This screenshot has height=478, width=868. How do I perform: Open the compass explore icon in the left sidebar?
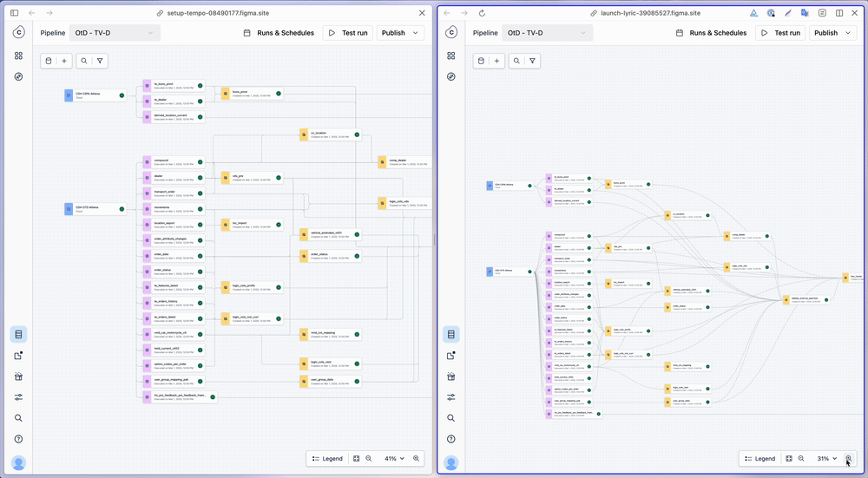coord(19,76)
